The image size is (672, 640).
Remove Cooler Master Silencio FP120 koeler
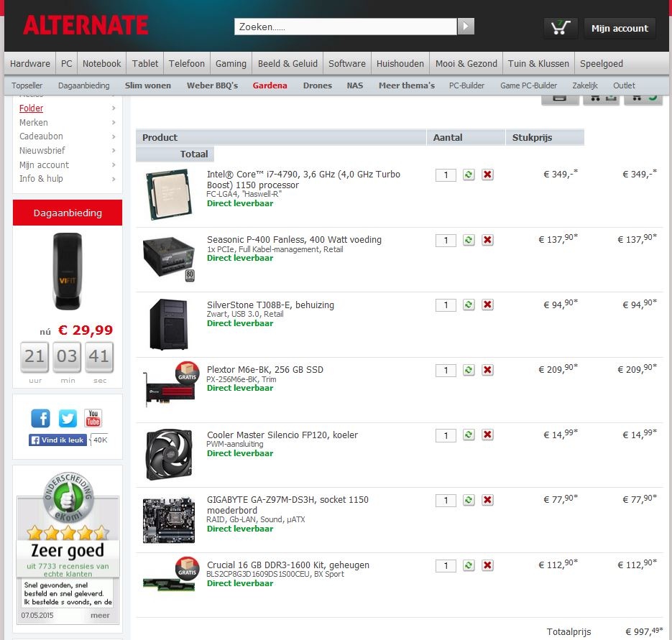[x=487, y=435]
